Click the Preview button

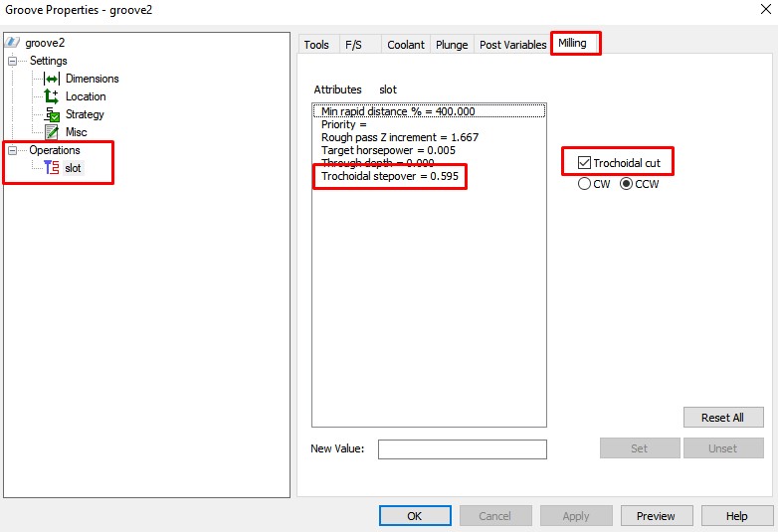(x=656, y=516)
